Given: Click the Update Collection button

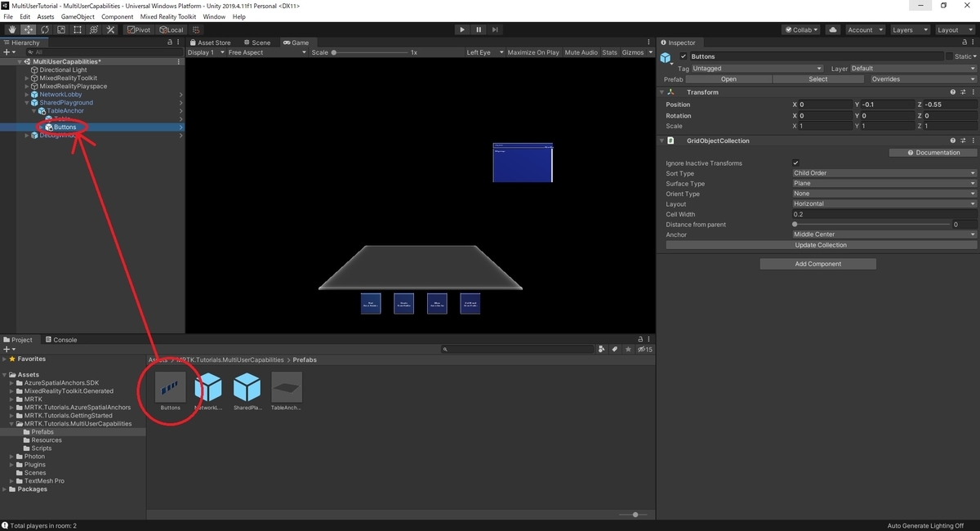Looking at the screenshot, I should (x=821, y=245).
